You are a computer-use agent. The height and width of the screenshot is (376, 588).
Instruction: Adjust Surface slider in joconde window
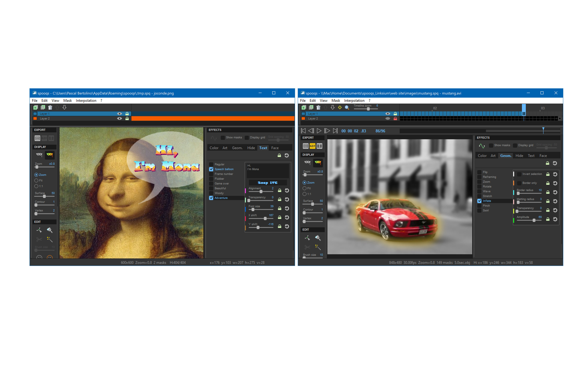[44, 196]
